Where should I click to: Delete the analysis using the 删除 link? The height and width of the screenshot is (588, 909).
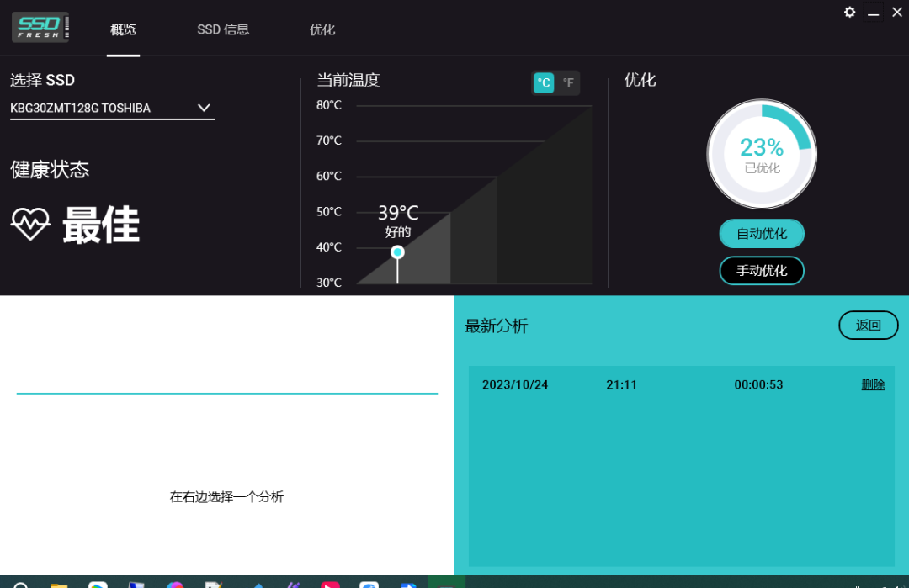pyautogui.click(x=873, y=384)
